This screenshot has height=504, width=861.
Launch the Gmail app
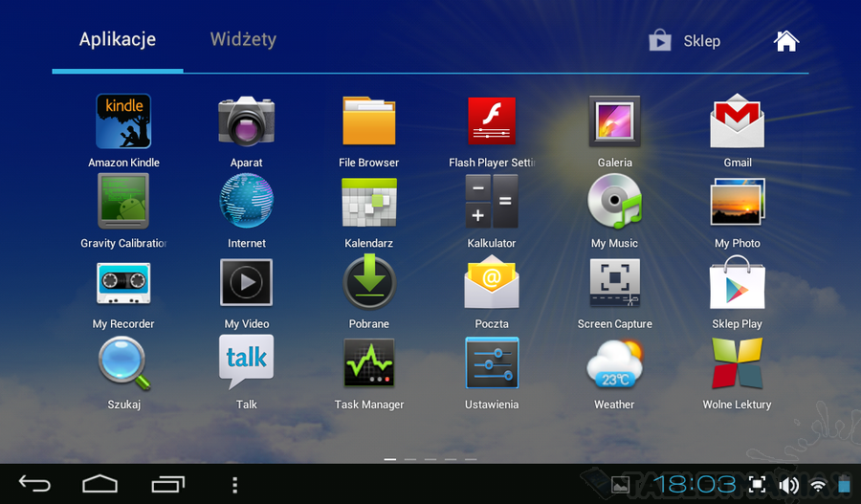click(737, 121)
